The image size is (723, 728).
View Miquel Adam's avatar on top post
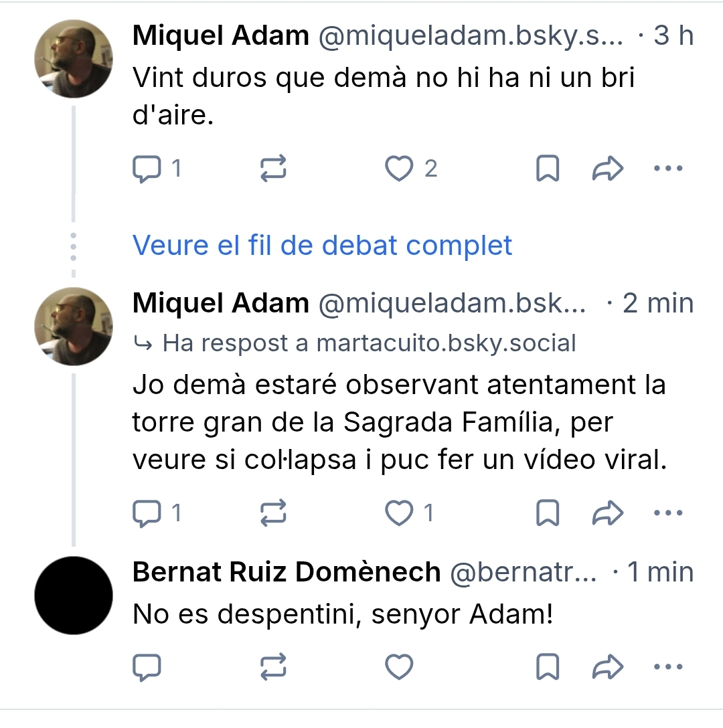74,59
